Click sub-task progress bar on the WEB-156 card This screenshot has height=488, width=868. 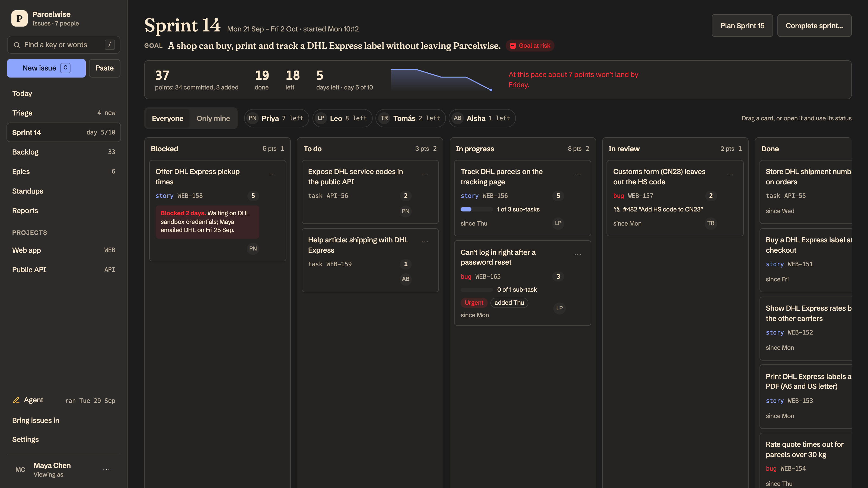[x=477, y=210]
